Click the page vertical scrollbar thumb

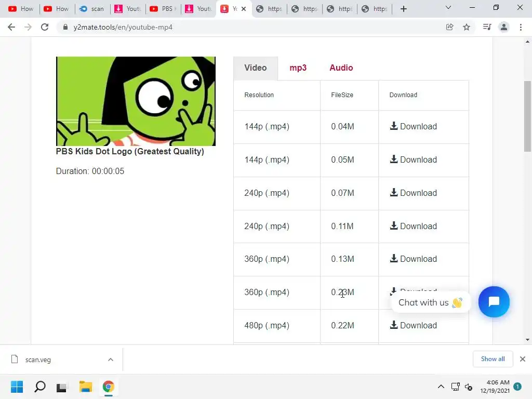click(528, 116)
